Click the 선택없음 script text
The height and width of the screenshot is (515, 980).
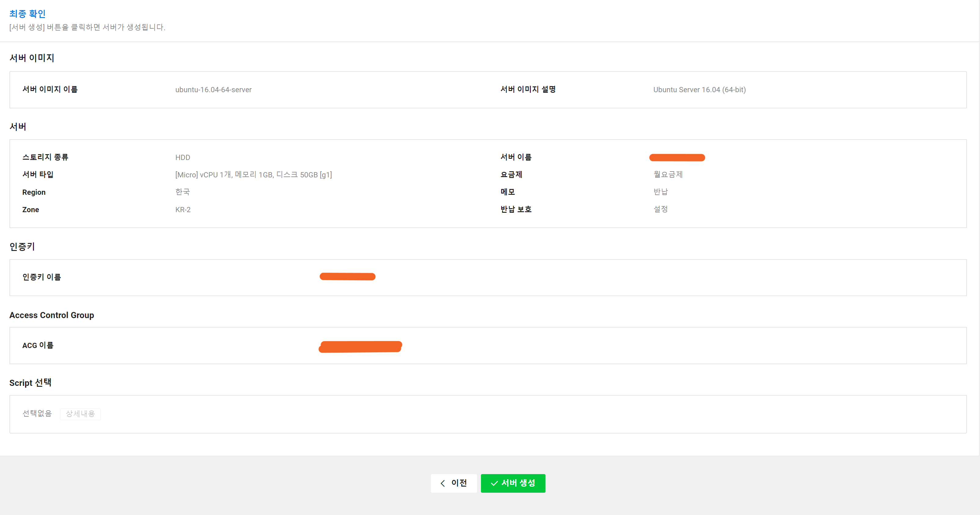point(37,413)
